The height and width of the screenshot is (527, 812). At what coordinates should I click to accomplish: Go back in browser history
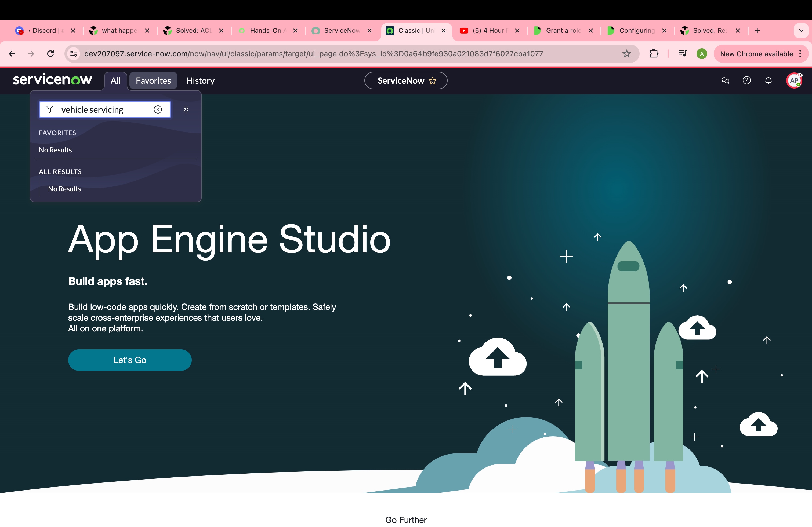12,53
